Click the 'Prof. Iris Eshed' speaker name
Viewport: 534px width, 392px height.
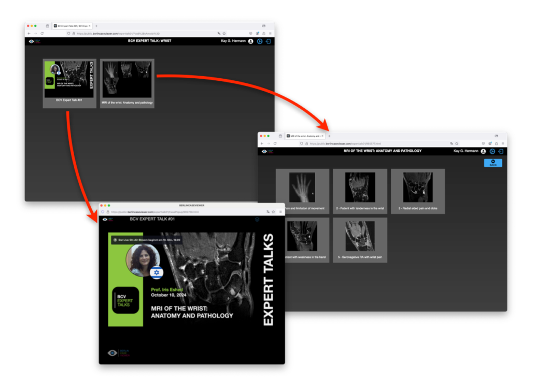tap(167, 289)
